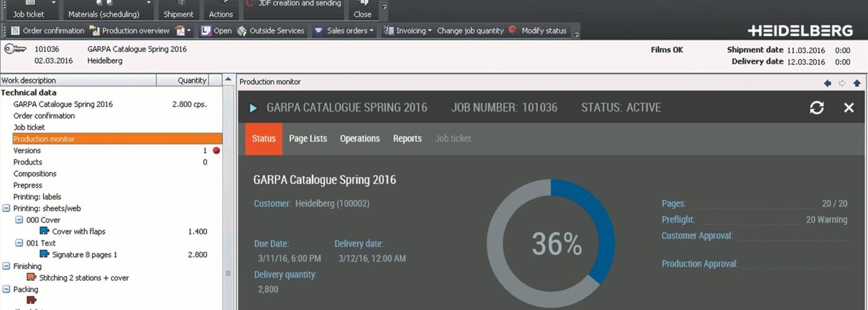
Task: Click the key icon beside job 101036
Action: coord(15,49)
